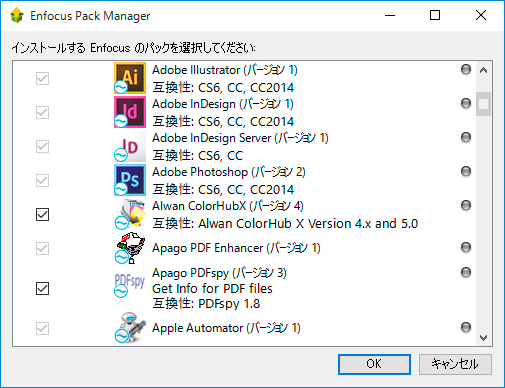Click the vertical scrollbar thumb

tap(483, 104)
